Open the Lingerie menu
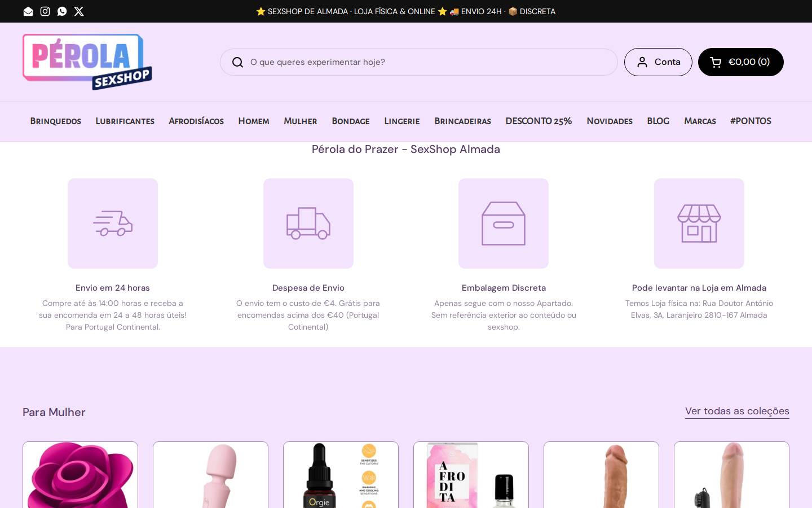This screenshot has width=812, height=508. coord(402,121)
